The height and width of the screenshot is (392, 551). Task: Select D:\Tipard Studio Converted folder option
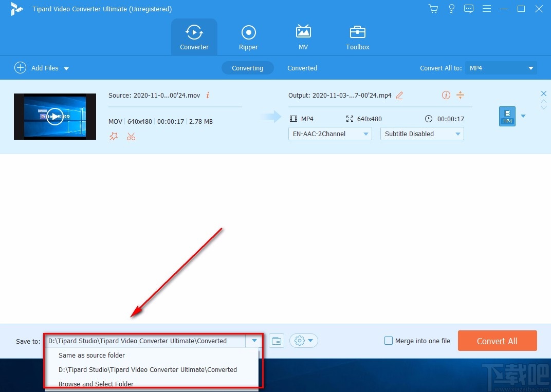pyautogui.click(x=152, y=369)
